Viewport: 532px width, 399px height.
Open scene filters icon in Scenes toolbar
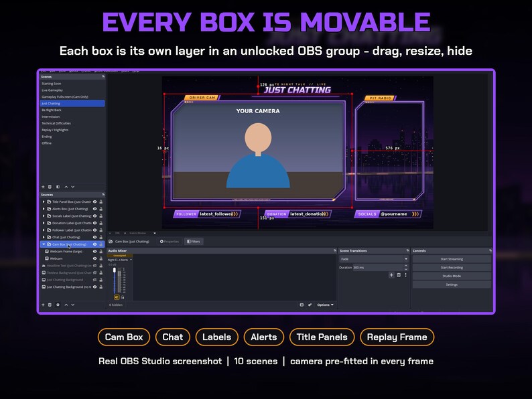[x=58, y=187]
